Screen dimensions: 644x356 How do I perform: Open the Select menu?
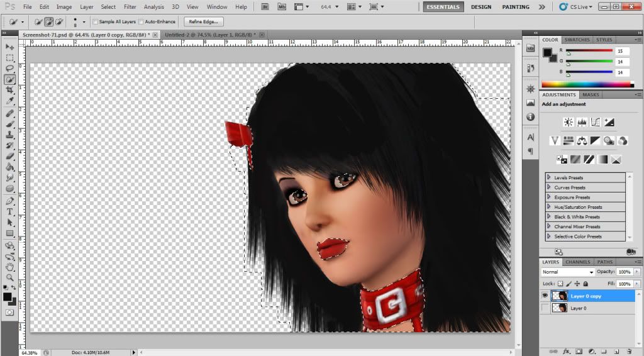(x=108, y=7)
